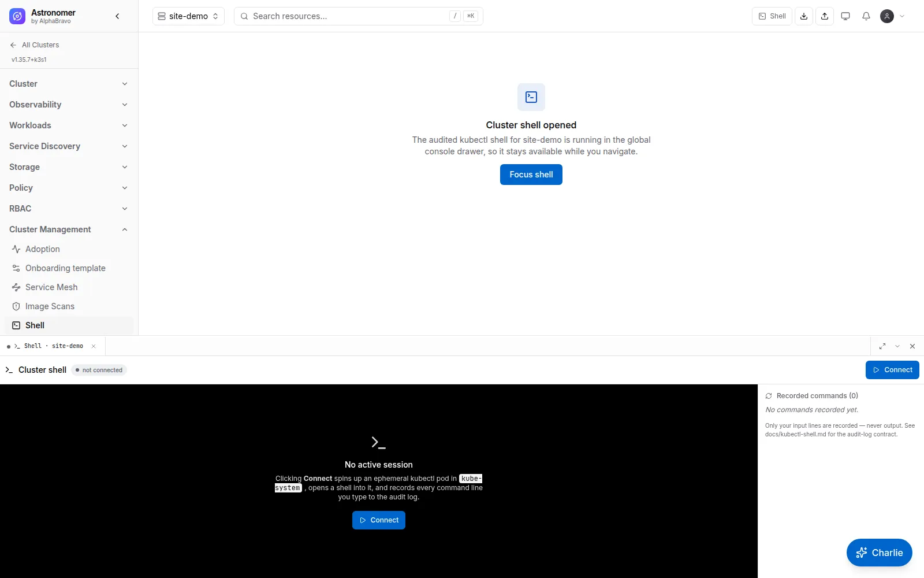The height and width of the screenshot is (578, 924).
Task: Click the Cluster shell opened terminal icon
Action: pyautogui.click(x=531, y=97)
